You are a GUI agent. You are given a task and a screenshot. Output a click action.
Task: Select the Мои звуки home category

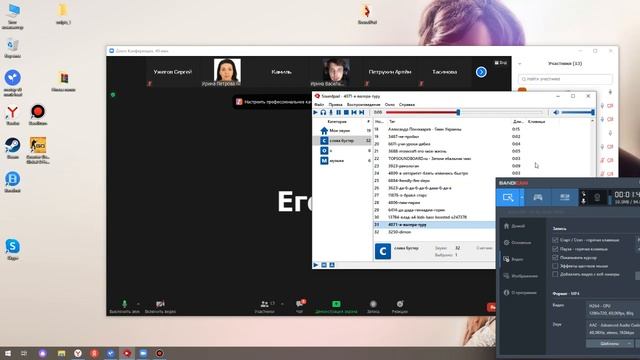pos(342,131)
